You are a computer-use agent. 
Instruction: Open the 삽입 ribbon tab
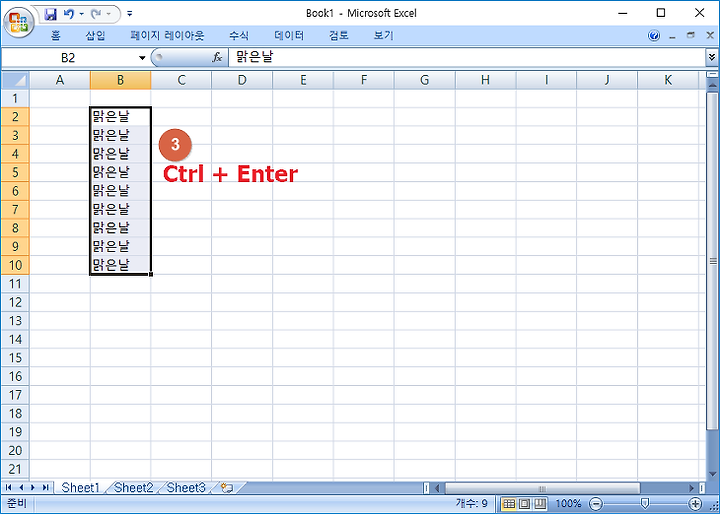[x=96, y=35]
